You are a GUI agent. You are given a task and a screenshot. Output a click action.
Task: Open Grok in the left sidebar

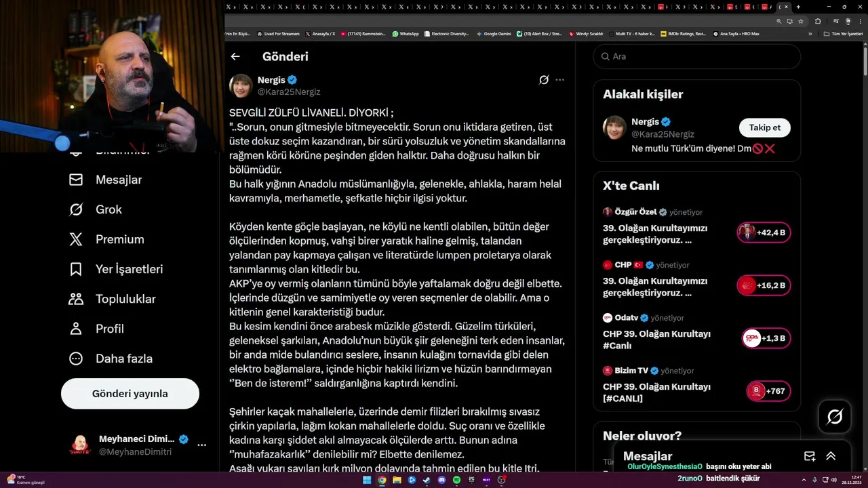(95, 209)
